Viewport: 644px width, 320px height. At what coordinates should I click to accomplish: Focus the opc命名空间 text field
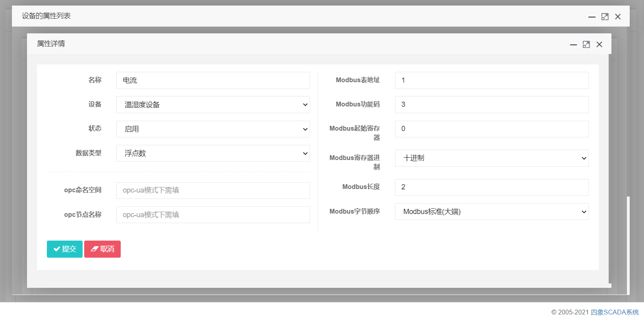[213, 191]
